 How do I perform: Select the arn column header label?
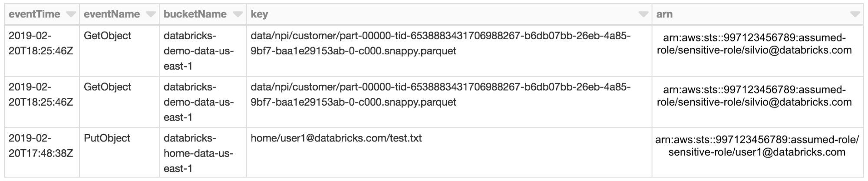tap(664, 14)
